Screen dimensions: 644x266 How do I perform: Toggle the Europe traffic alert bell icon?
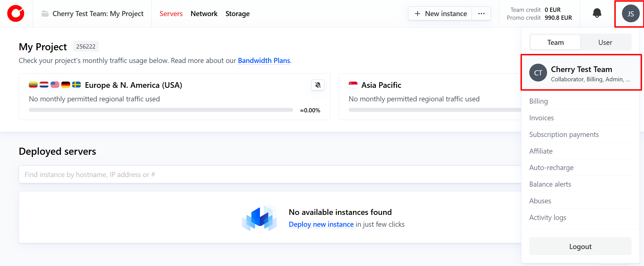pyautogui.click(x=318, y=85)
